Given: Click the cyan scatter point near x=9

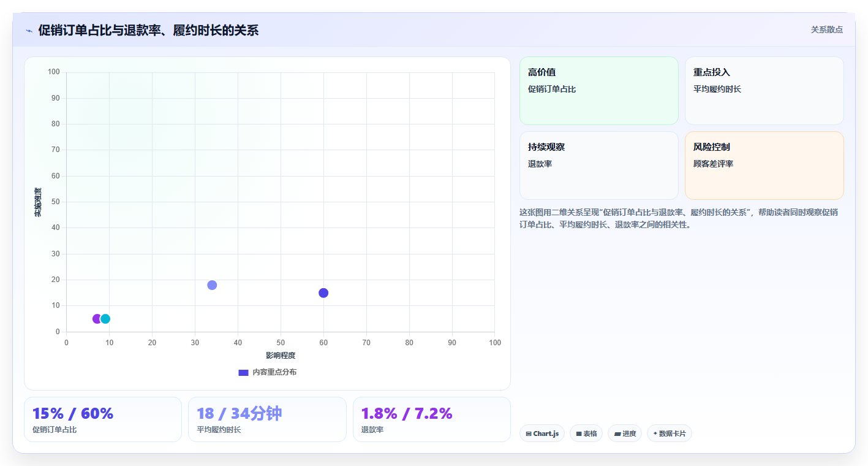Looking at the screenshot, I should [105, 319].
